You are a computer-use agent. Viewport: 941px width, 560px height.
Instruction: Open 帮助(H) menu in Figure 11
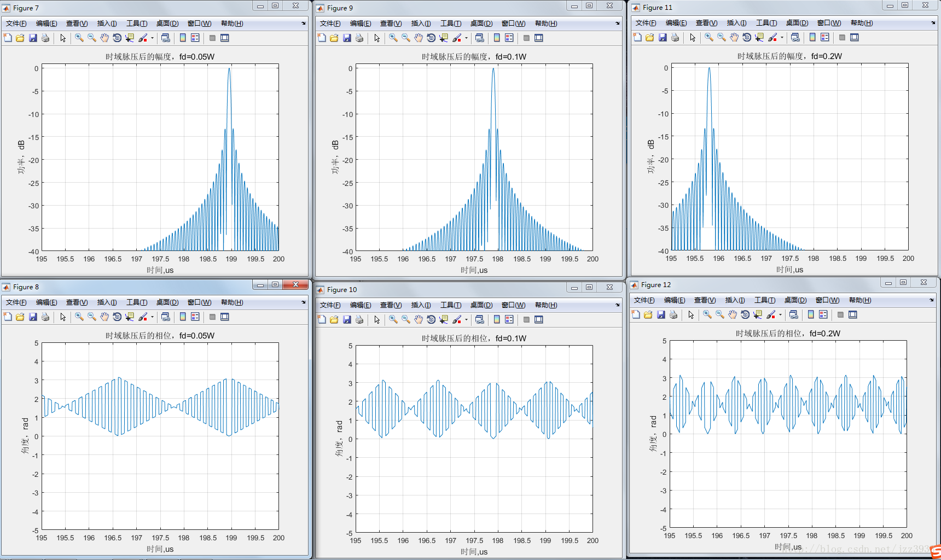pyautogui.click(x=862, y=23)
